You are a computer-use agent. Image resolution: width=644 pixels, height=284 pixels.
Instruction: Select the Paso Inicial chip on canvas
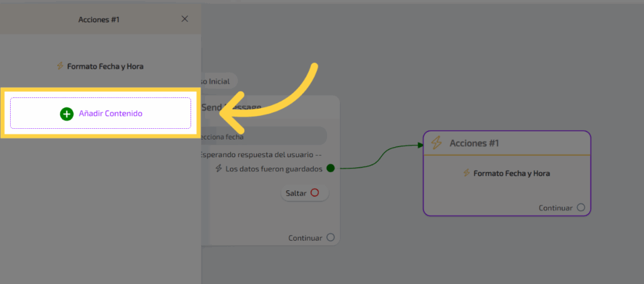click(217, 80)
